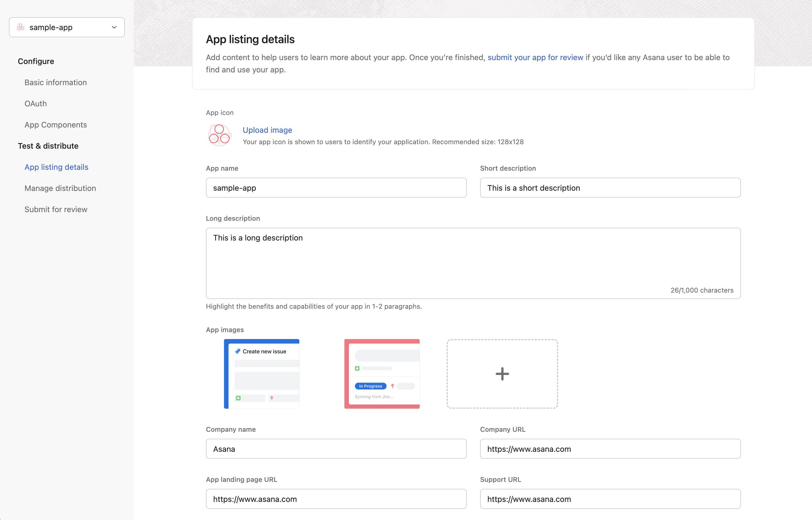Screen dimensions: 812x520
Task: Focus the Support URL field
Action: point(610,499)
